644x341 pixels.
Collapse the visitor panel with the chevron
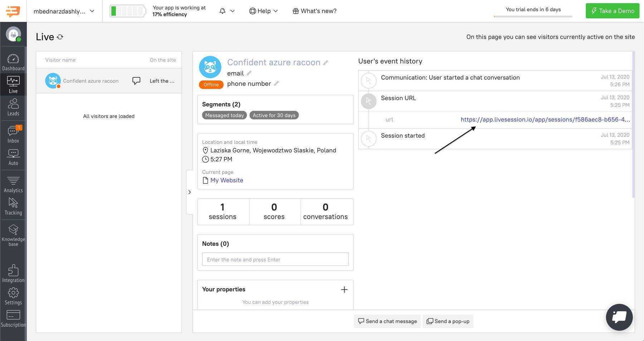pyautogui.click(x=190, y=192)
